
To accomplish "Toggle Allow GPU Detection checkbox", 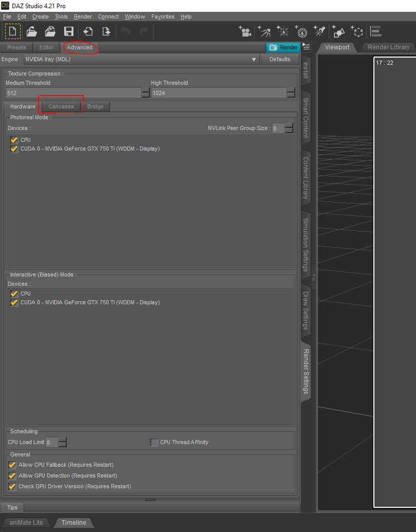I will pyautogui.click(x=12, y=475).
